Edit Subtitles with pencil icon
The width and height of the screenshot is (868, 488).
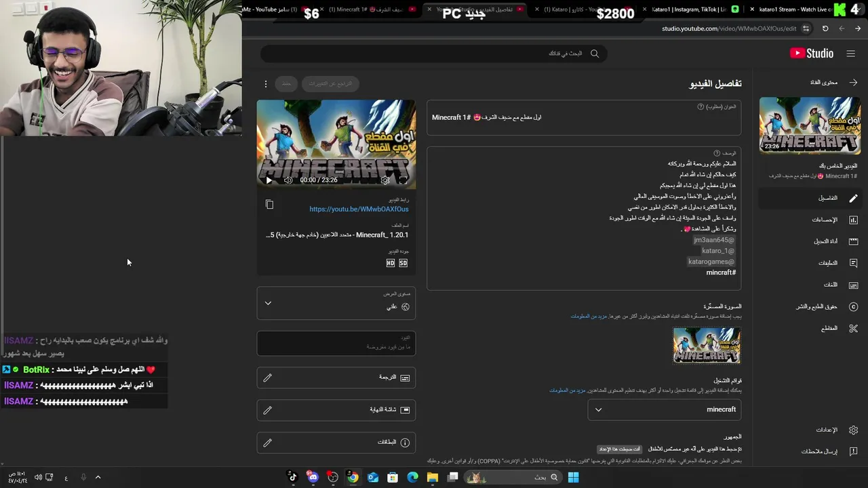[x=267, y=378]
